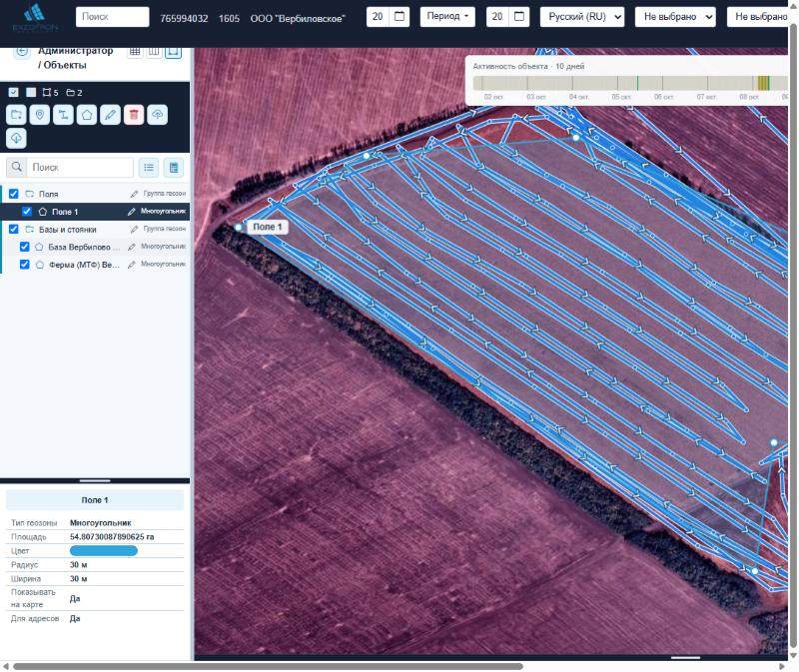799x672 pixels.
Task: Uncheck the Поля group checkbox
Action: coord(14,194)
